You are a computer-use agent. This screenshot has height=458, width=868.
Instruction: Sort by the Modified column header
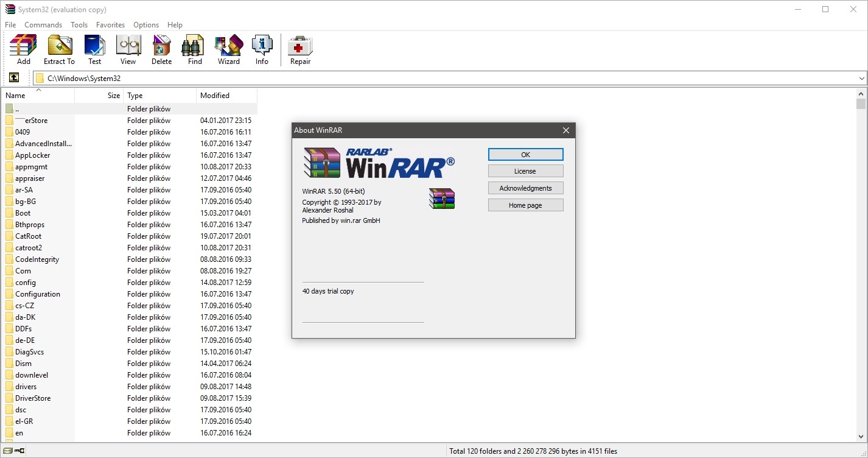pyautogui.click(x=226, y=96)
